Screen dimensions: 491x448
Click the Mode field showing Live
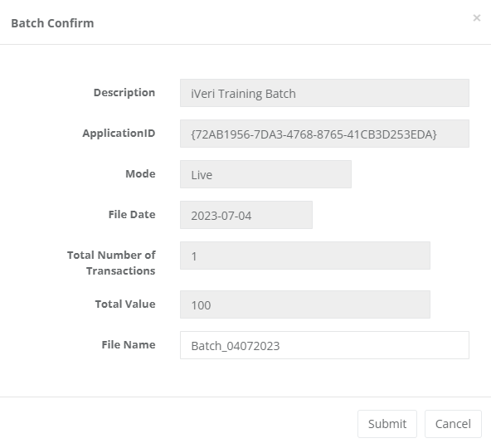[x=265, y=174]
